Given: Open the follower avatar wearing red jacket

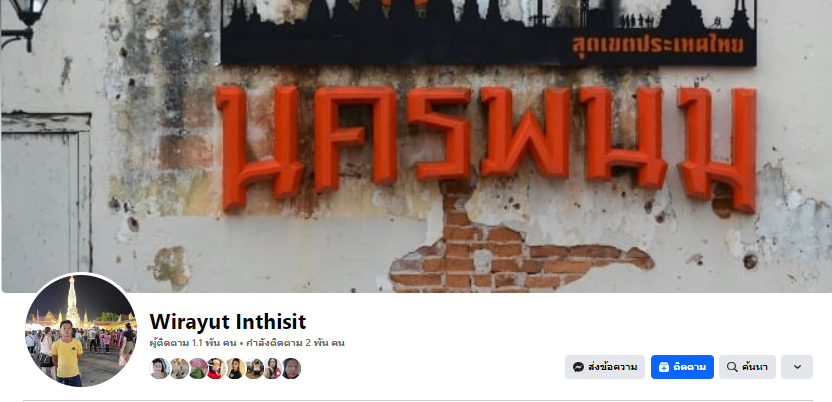Looking at the screenshot, I should (x=216, y=368).
